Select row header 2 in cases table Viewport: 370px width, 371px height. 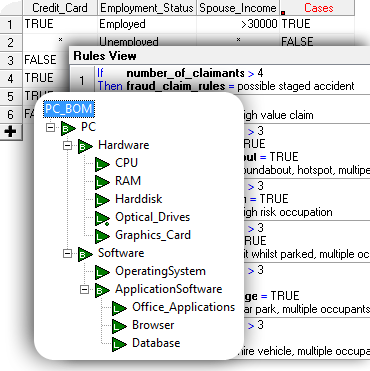(x=11, y=42)
